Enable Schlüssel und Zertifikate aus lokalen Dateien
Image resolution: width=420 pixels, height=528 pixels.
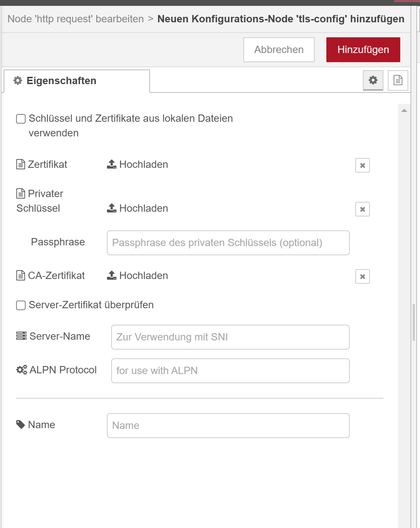(x=21, y=119)
